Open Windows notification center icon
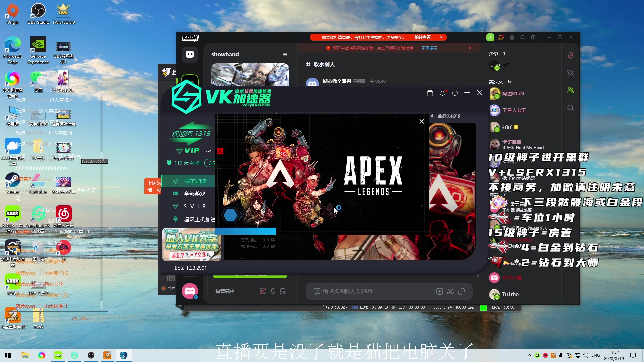 pyautogui.click(x=633, y=355)
